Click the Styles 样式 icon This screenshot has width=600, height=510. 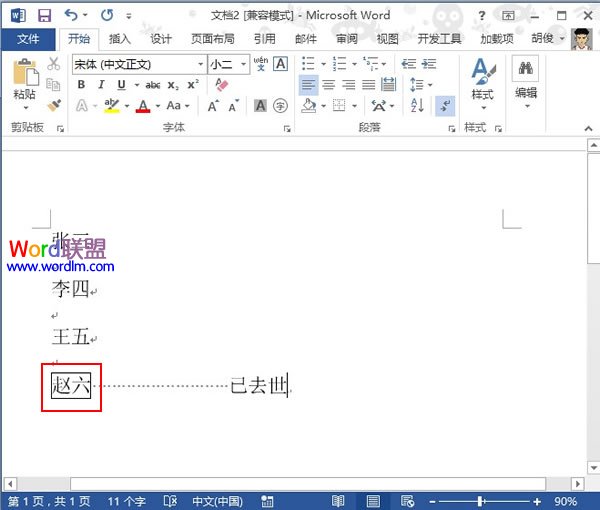[482, 78]
